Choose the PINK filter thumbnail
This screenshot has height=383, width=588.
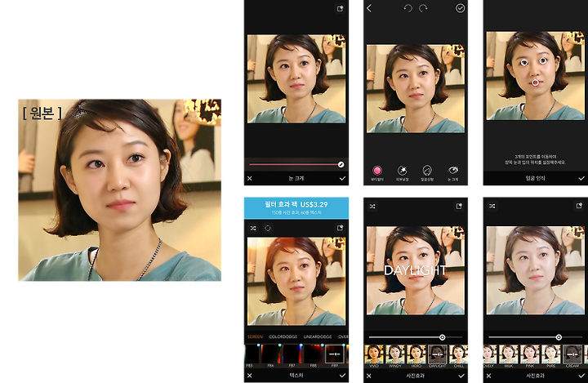pyautogui.click(x=530, y=354)
